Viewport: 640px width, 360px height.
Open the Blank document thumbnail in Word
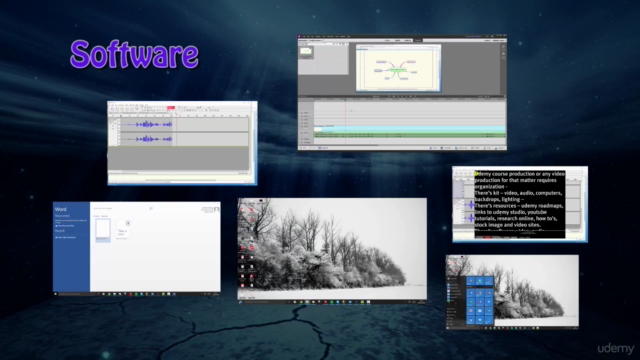click(x=103, y=230)
